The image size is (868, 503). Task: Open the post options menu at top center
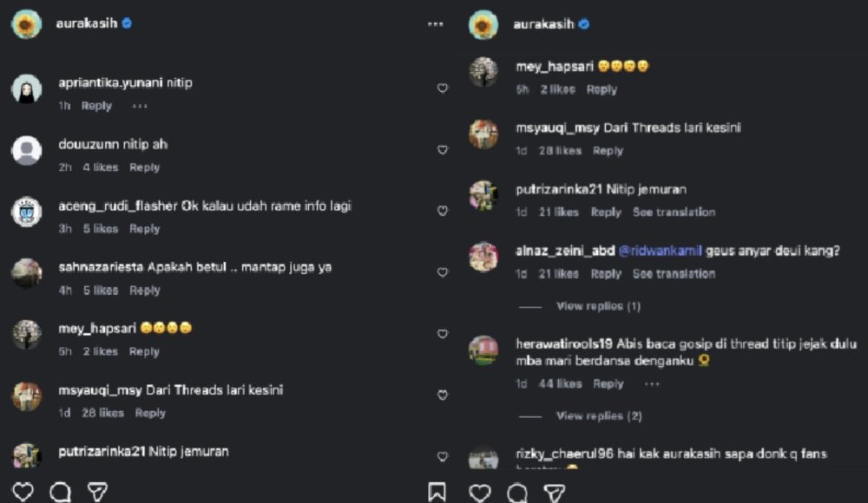(436, 24)
